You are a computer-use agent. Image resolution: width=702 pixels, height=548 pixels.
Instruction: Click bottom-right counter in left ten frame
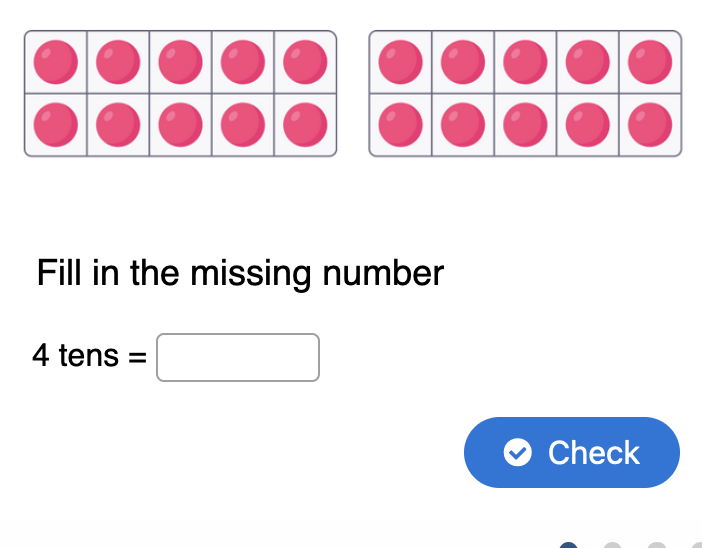point(305,125)
